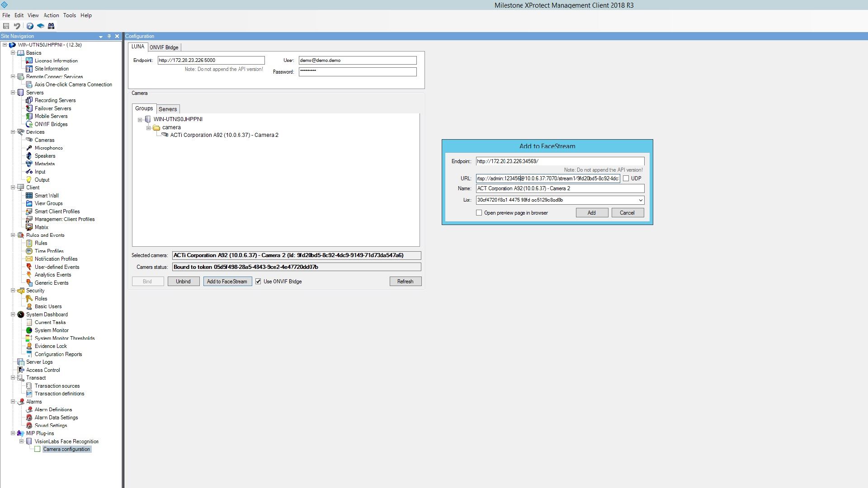Click the binoculars search icon
Screen dimensions: 868x488
[51, 26]
